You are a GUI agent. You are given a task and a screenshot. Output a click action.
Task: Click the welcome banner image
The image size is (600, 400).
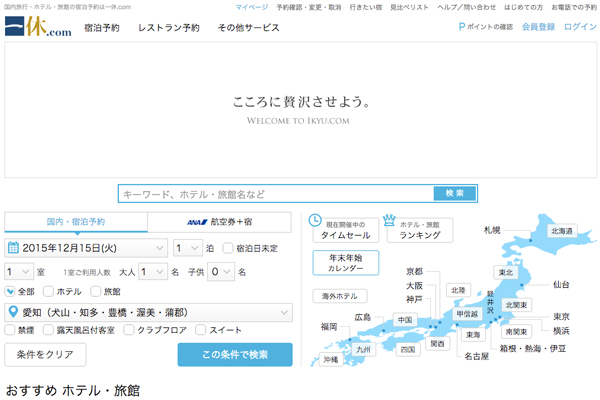301,110
